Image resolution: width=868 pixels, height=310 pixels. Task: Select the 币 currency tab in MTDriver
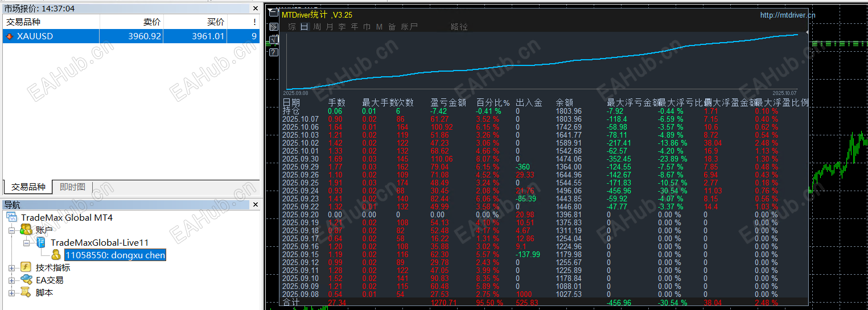tap(367, 27)
